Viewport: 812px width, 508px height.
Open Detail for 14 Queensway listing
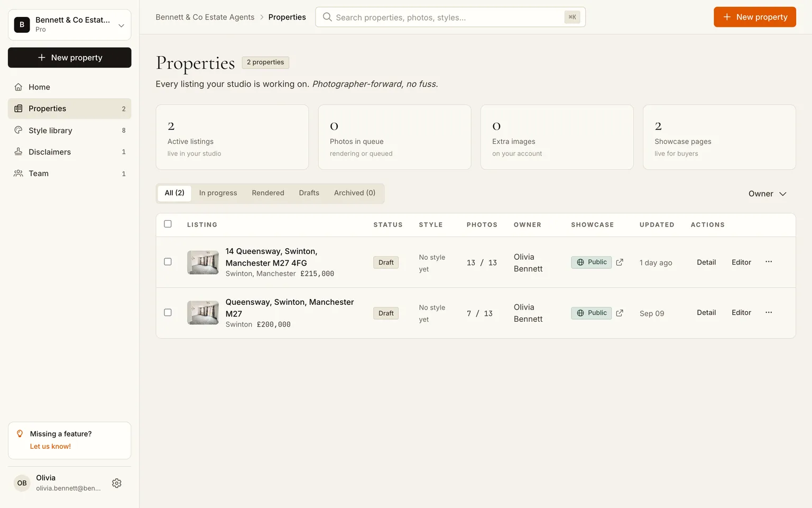click(706, 262)
